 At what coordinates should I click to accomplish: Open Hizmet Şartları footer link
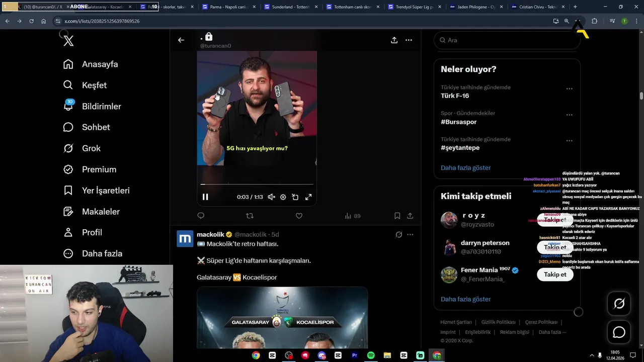click(x=456, y=322)
